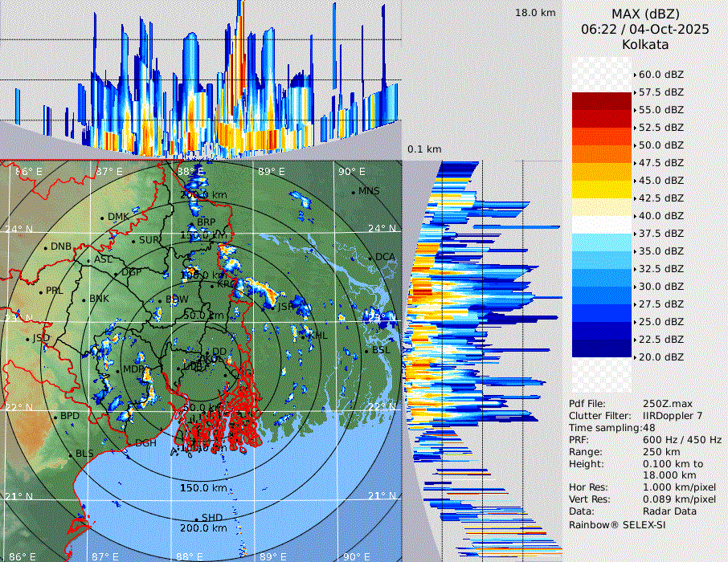
Task: Select the DMK station dot
Action: [102, 218]
